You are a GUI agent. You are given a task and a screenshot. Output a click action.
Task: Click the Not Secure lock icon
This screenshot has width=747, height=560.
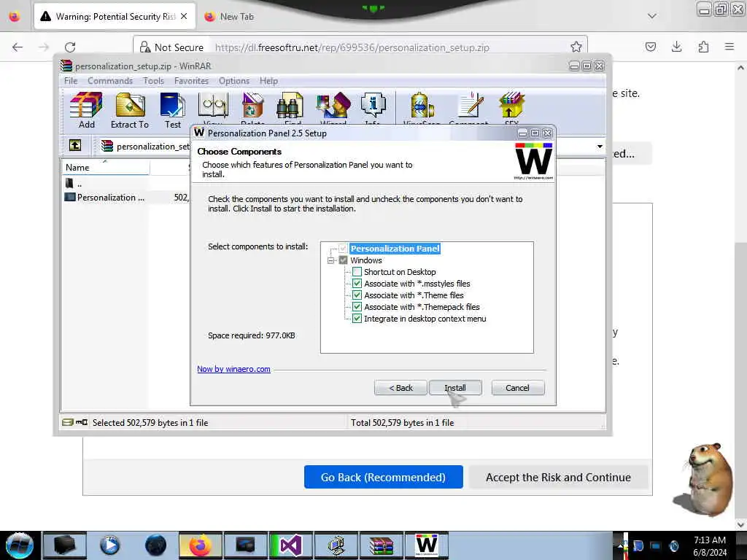pyautogui.click(x=145, y=47)
